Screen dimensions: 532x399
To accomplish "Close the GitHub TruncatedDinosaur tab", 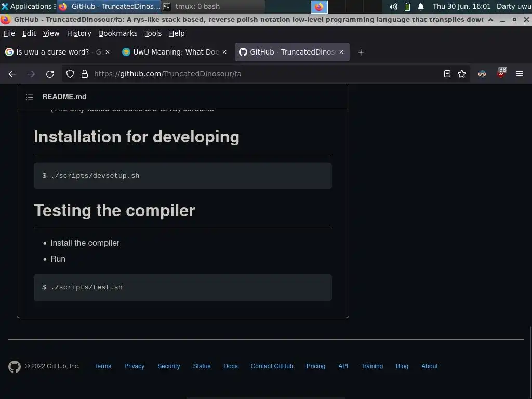I will [341, 52].
